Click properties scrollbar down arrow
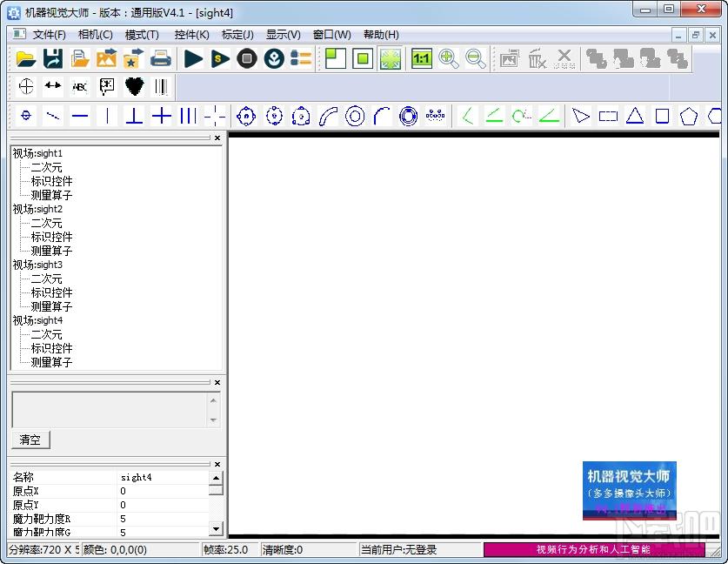This screenshot has width=728, height=564. click(216, 528)
